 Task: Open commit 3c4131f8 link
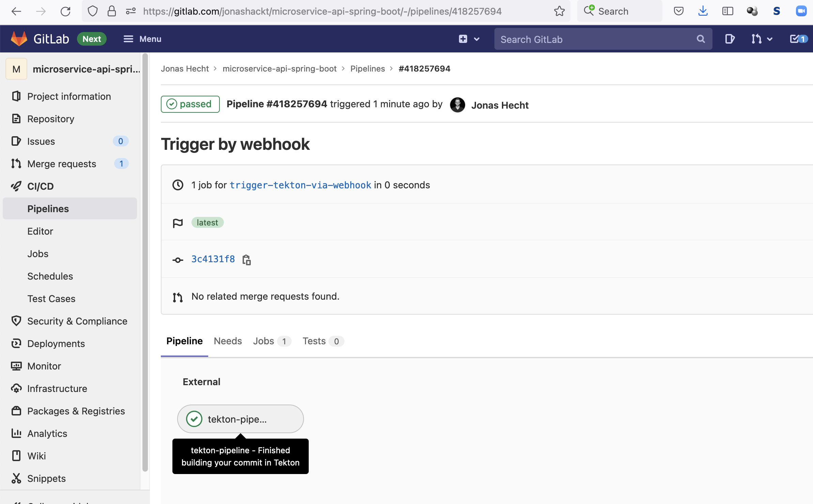[x=213, y=259]
